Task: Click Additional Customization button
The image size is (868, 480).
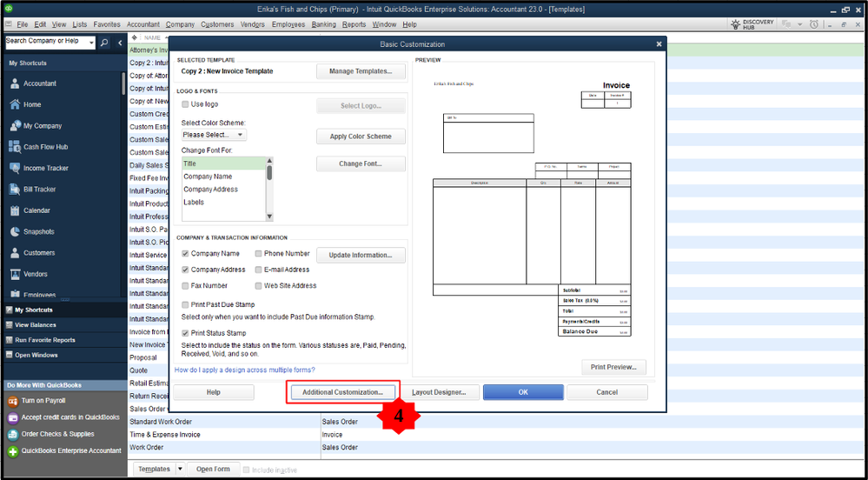Action: pos(342,392)
